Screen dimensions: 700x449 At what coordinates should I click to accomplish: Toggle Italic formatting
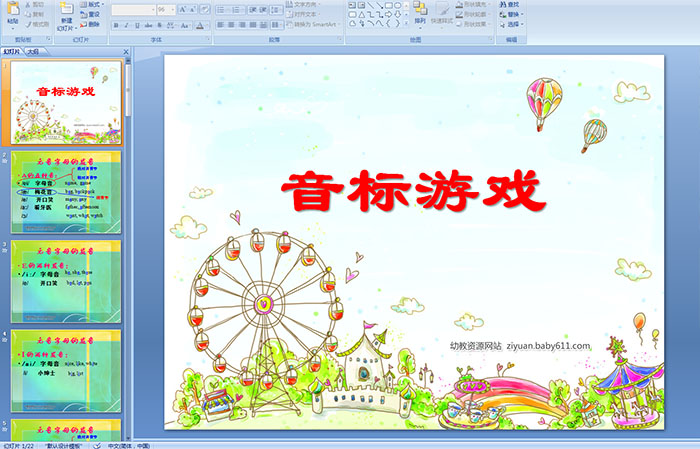click(126, 25)
